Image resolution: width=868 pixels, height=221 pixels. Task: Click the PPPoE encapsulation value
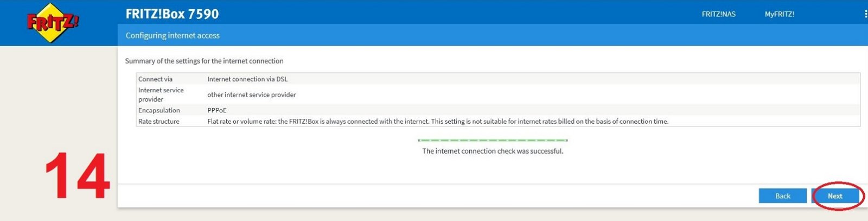(217, 110)
